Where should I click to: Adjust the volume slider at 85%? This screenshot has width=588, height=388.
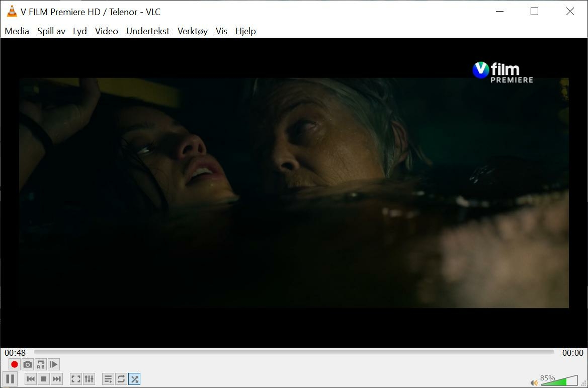[x=559, y=380]
